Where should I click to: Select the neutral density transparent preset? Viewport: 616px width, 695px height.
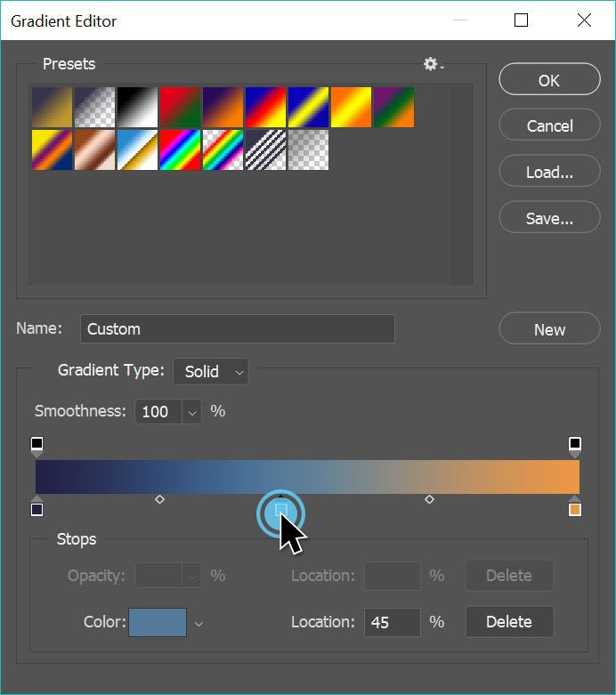point(308,150)
